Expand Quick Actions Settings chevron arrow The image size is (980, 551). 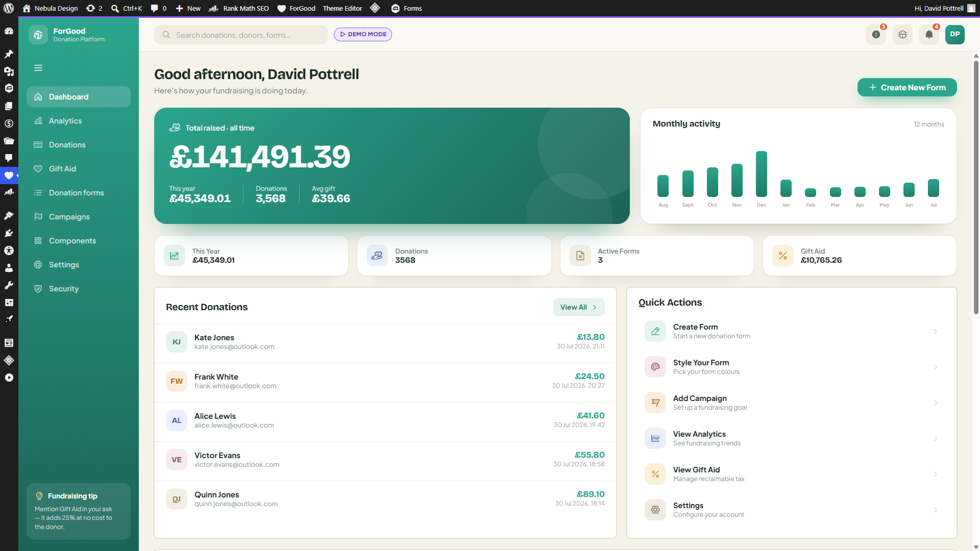coord(936,510)
